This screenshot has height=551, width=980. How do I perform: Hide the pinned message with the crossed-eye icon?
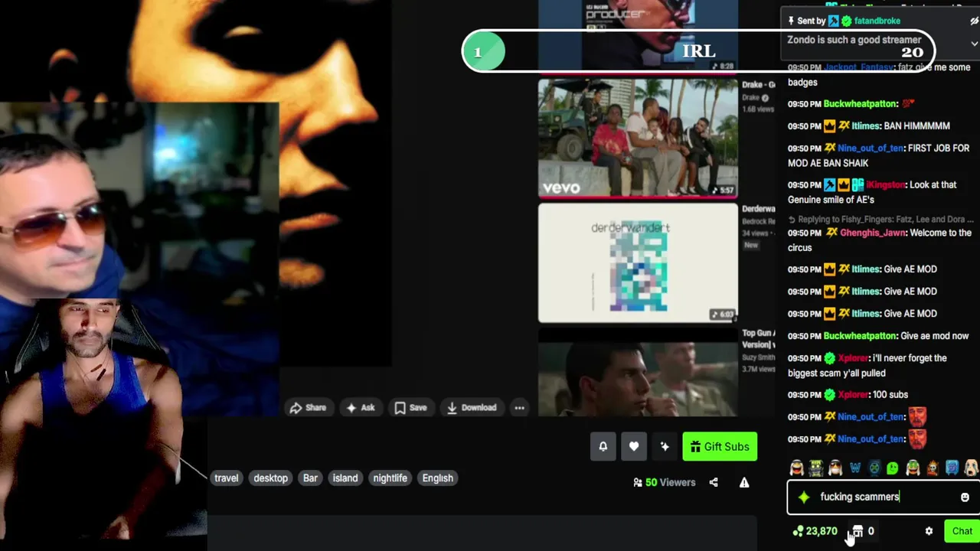(x=974, y=21)
